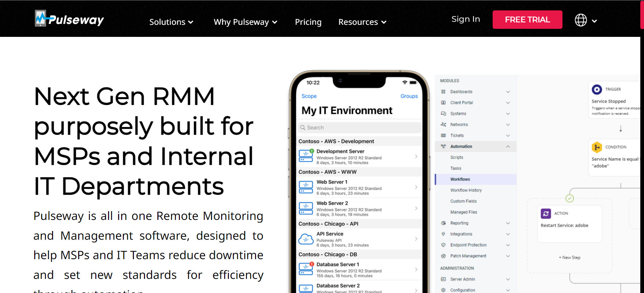Screen dimensions: 644x293
Task: Click the Networks module icon
Action: pyautogui.click(x=443, y=125)
